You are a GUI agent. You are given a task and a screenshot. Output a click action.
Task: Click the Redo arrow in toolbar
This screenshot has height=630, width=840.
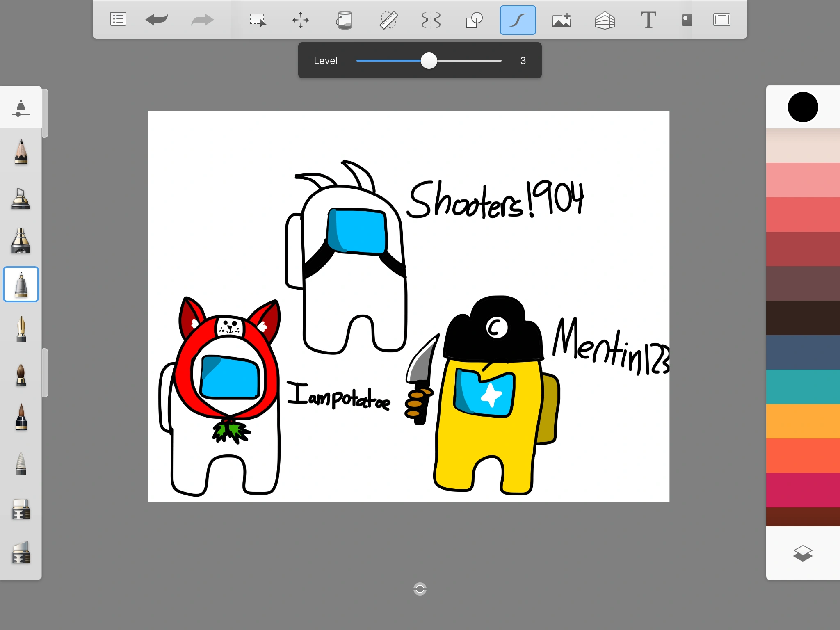coord(202,20)
